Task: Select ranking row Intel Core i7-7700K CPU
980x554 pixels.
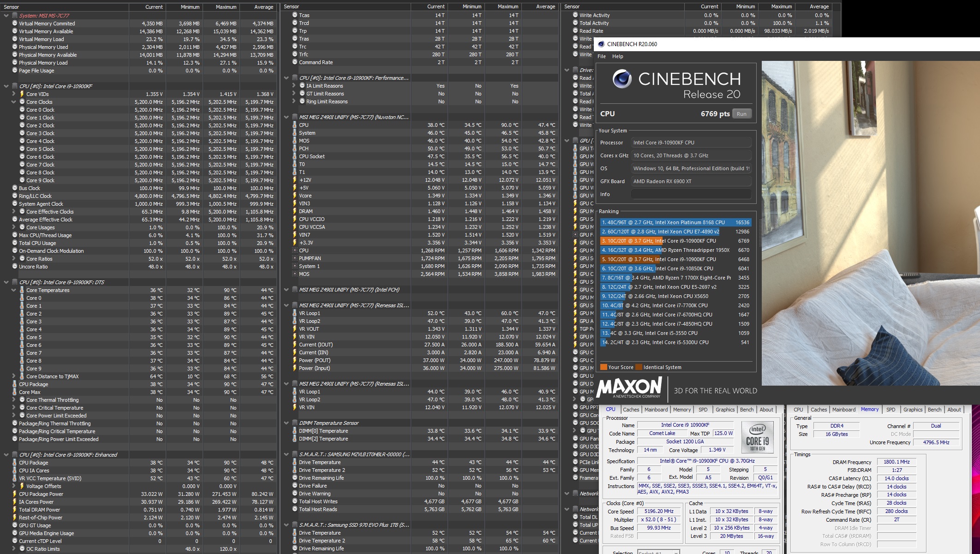Action: click(675, 305)
